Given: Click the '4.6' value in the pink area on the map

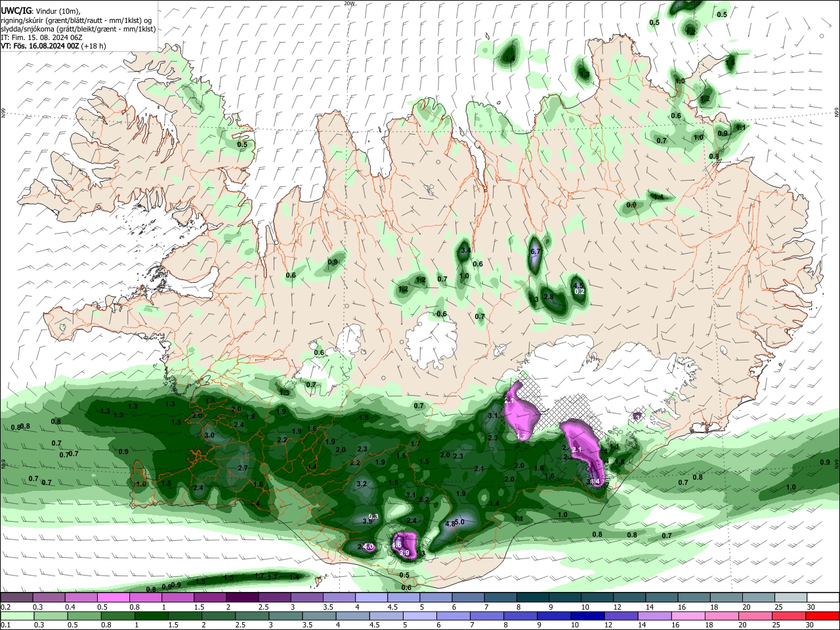Looking at the screenshot, I should point(397,545).
